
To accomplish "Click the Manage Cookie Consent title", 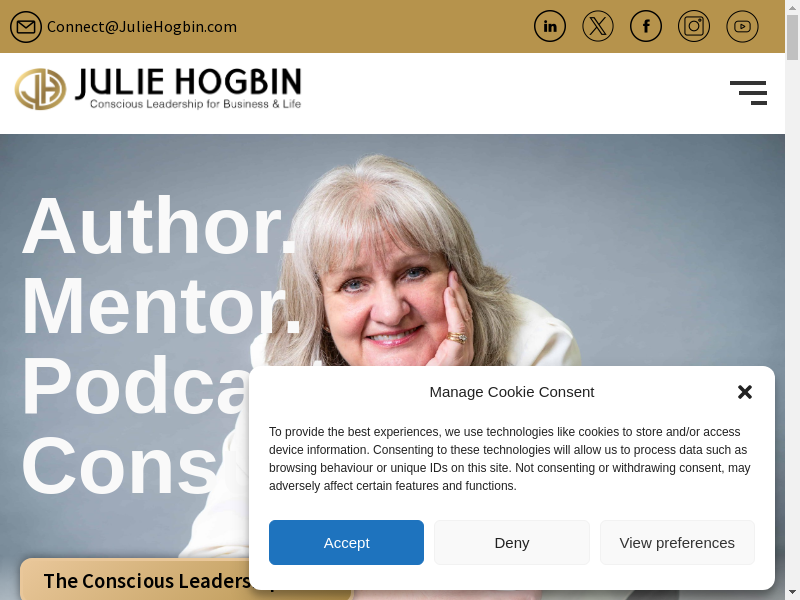I will point(512,392).
